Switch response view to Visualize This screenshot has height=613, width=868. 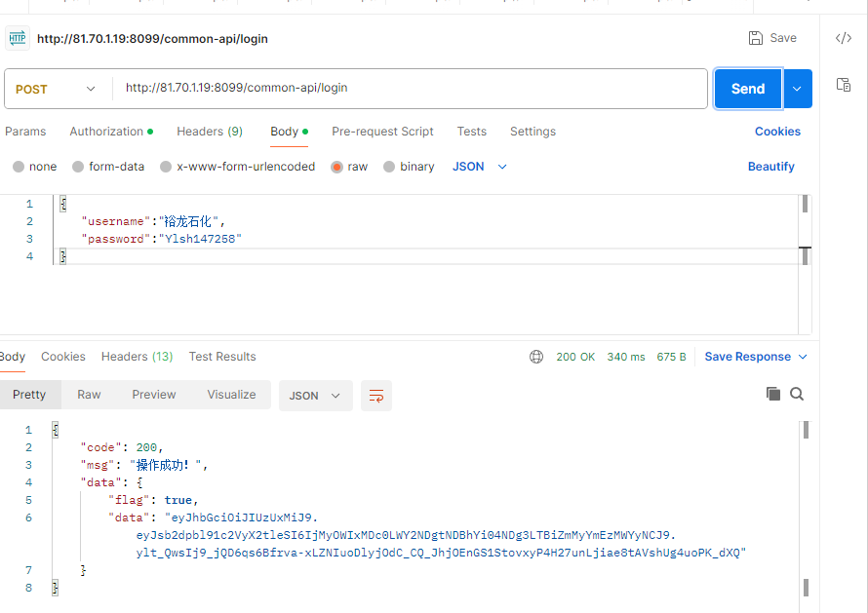(231, 395)
